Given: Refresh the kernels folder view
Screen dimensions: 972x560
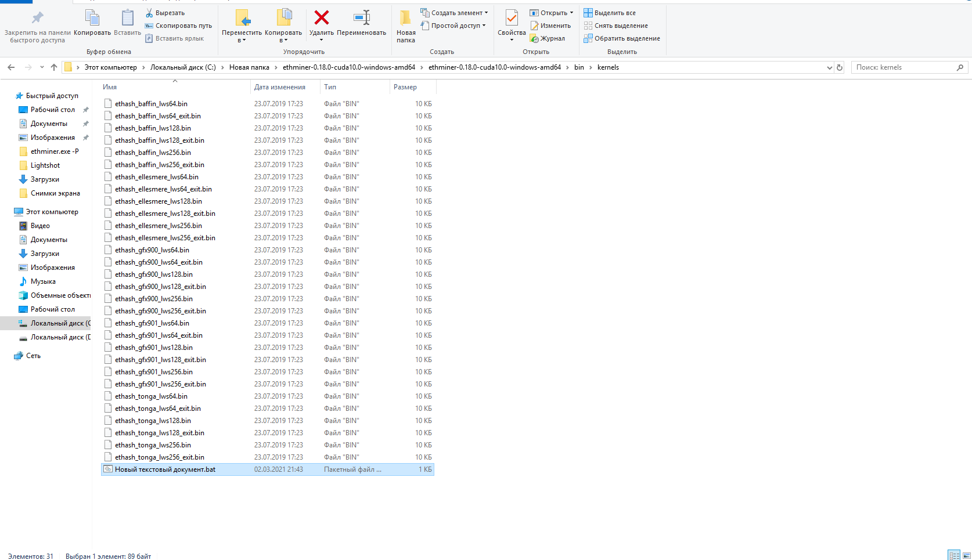Looking at the screenshot, I should pyautogui.click(x=839, y=67).
